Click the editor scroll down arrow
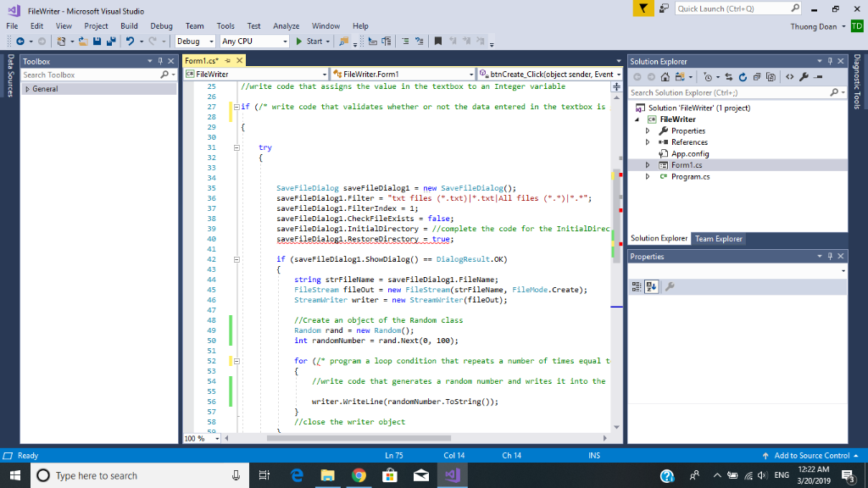This screenshot has height=488, width=868. click(617, 427)
